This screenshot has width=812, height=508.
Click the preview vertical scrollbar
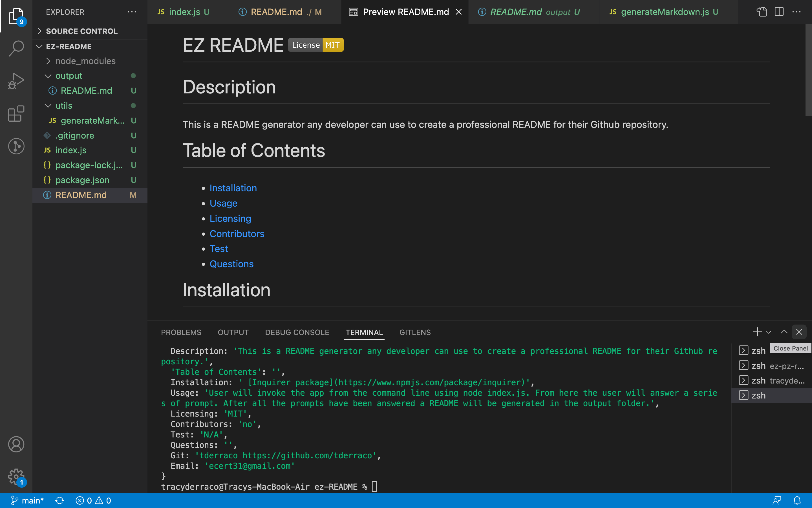[x=808, y=70]
